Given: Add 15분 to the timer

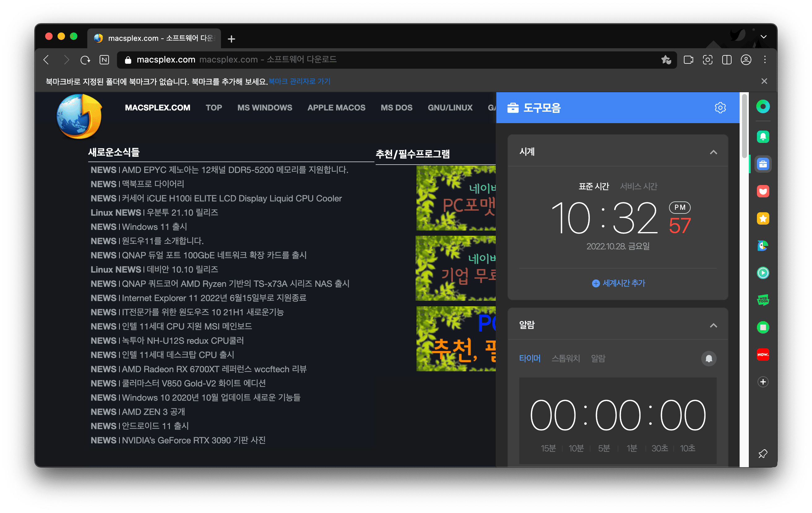Looking at the screenshot, I should click(548, 448).
